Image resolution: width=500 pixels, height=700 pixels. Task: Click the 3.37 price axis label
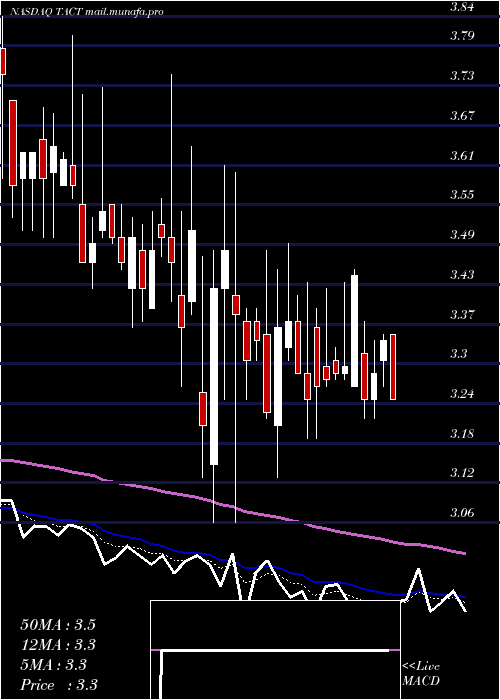[462, 314]
